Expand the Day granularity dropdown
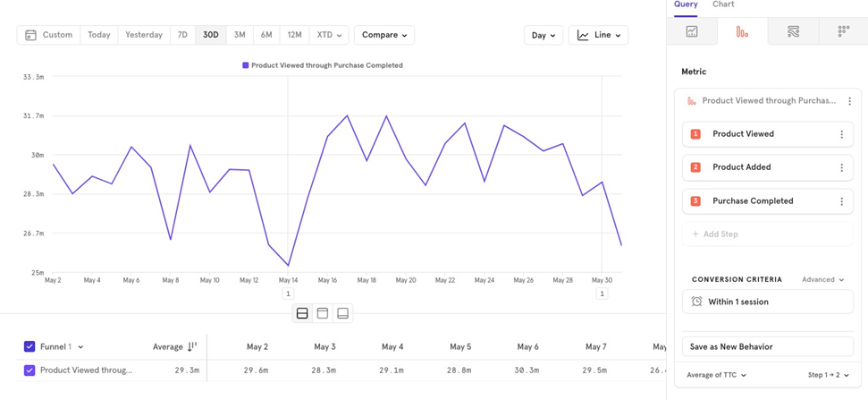The height and width of the screenshot is (400, 868). click(543, 35)
